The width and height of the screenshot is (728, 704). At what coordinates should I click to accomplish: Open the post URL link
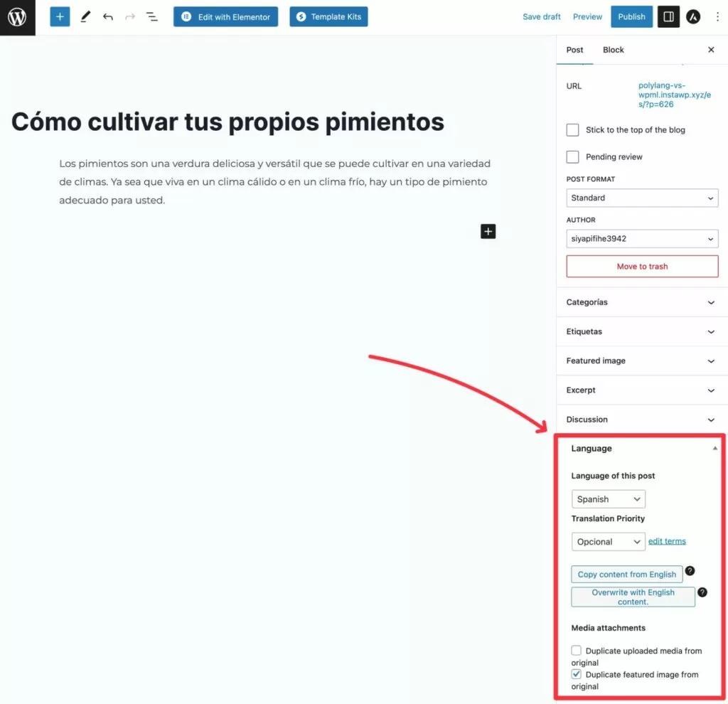click(x=674, y=95)
